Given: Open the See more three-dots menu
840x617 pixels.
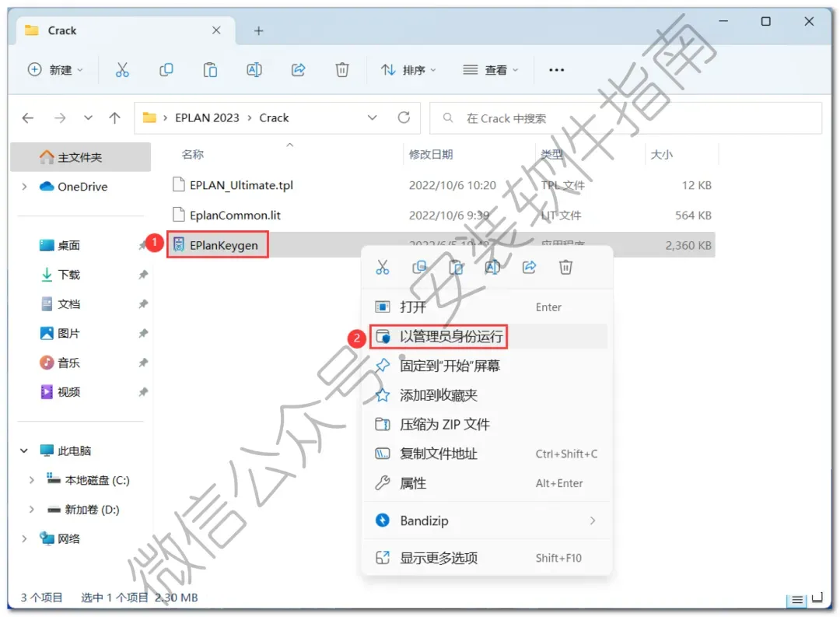Looking at the screenshot, I should coord(556,70).
